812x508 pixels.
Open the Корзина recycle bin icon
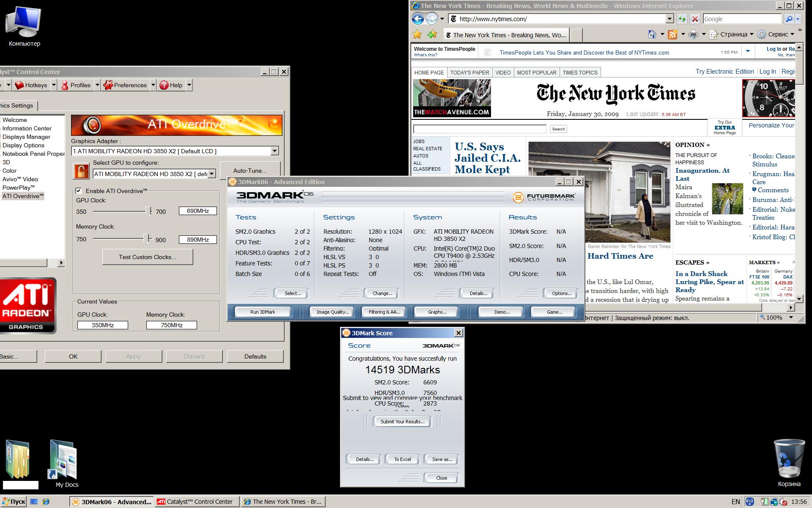point(789,463)
